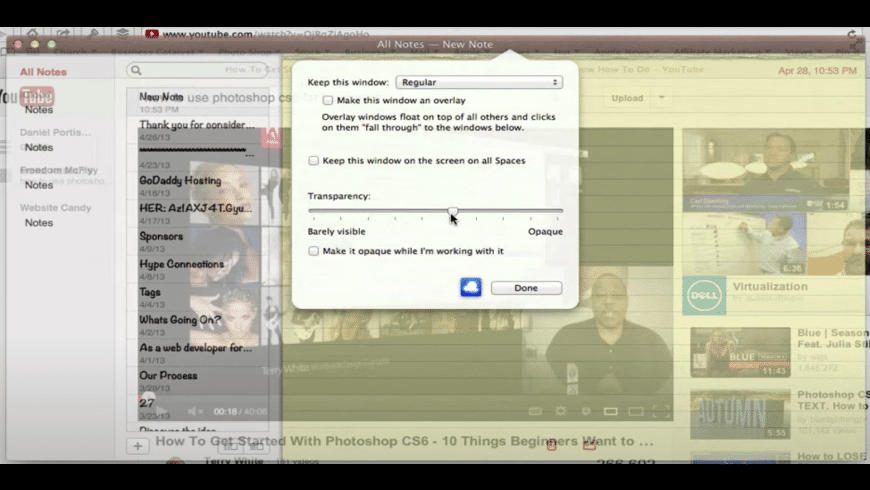Open the Sponsors note
Screen dimensions: 870x490
(198, 241)
